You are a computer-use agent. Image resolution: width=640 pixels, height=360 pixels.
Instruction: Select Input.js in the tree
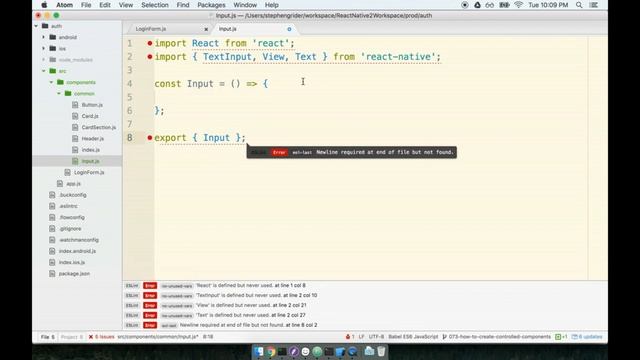(90, 161)
